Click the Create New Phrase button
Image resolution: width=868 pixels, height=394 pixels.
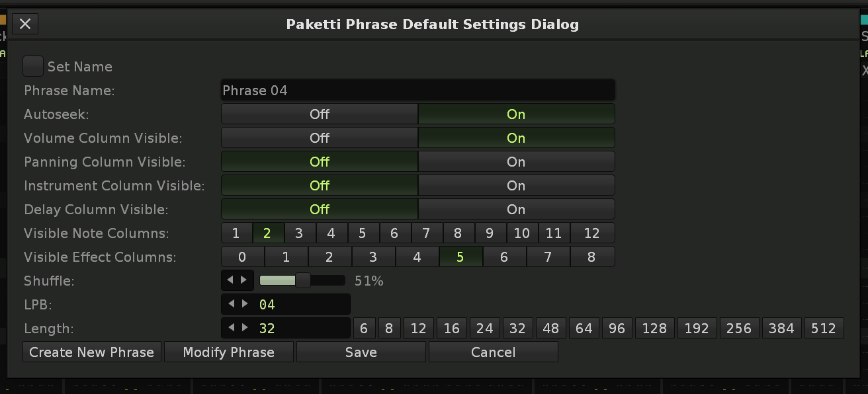pyautogui.click(x=92, y=352)
